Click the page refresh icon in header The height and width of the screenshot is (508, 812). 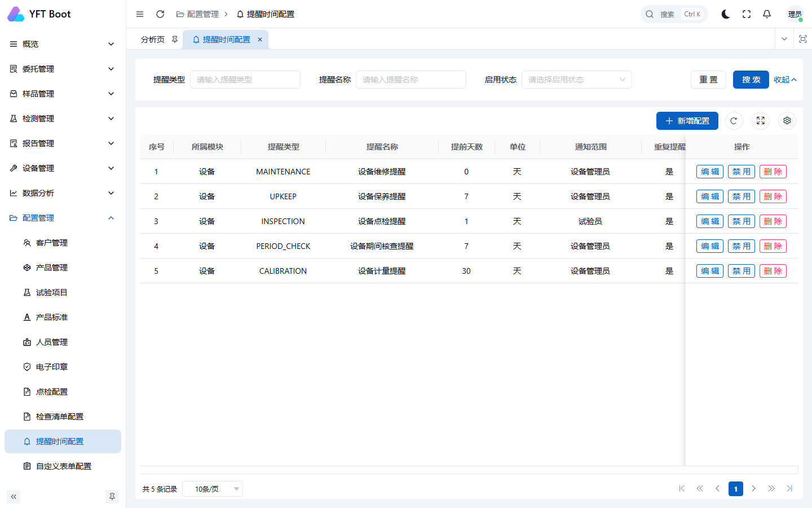pos(160,14)
